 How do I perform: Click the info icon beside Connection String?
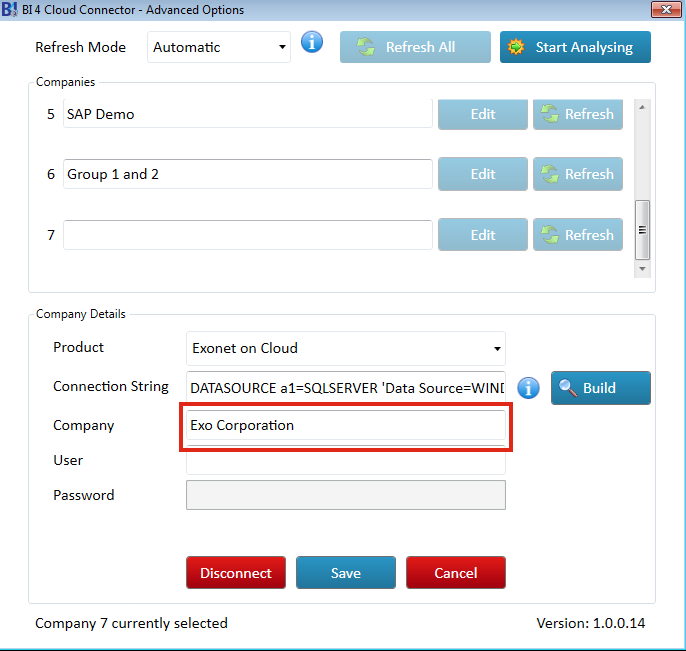[x=528, y=388]
